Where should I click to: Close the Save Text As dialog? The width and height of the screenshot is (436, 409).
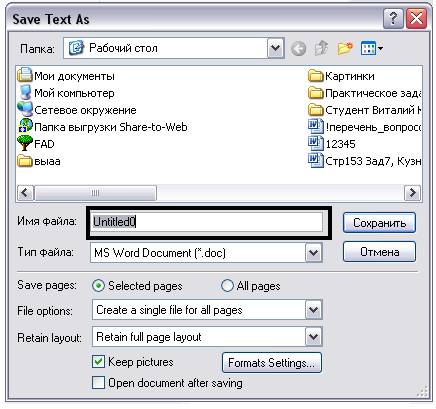(x=417, y=18)
